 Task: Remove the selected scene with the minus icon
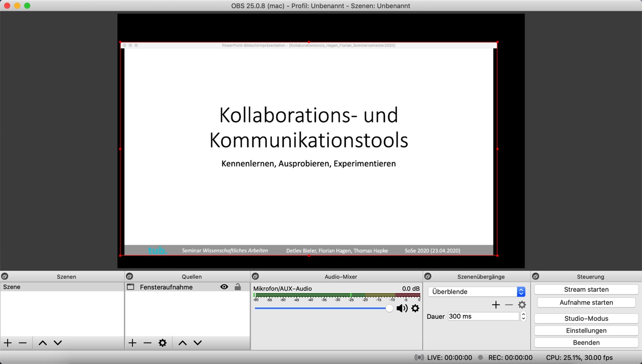click(x=23, y=343)
